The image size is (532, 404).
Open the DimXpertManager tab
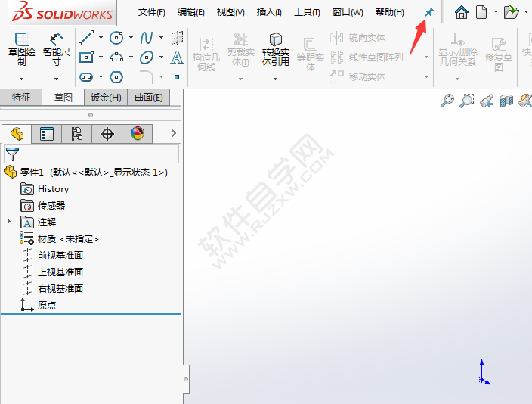point(107,134)
